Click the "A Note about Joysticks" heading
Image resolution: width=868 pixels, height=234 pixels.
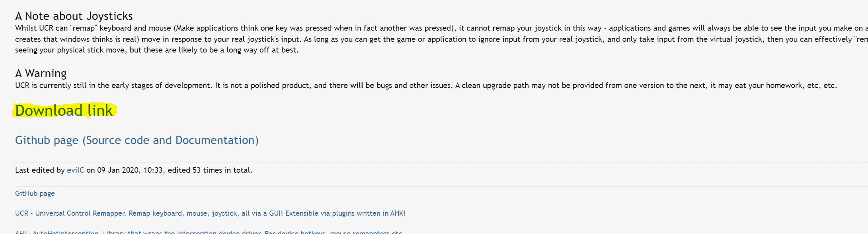74,16
